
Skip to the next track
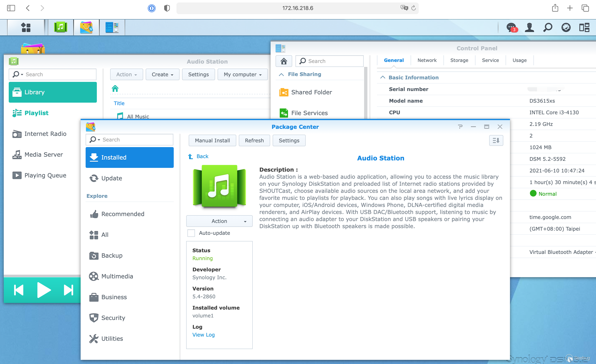point(68,290)
